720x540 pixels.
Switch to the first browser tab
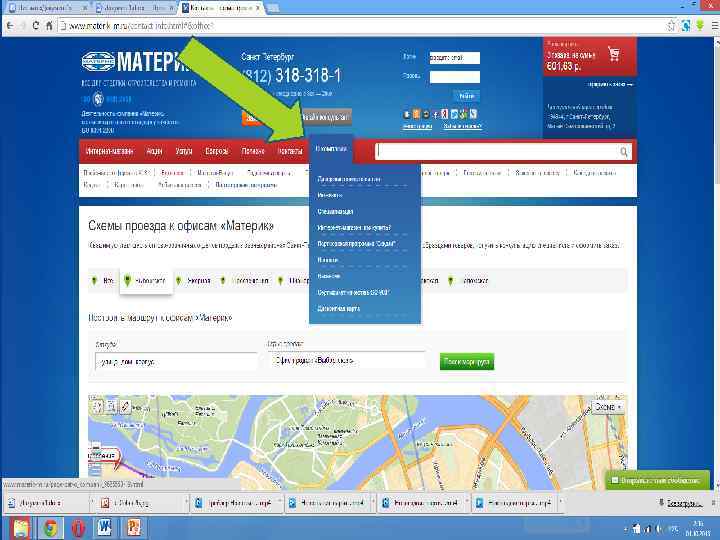[46, 8]
